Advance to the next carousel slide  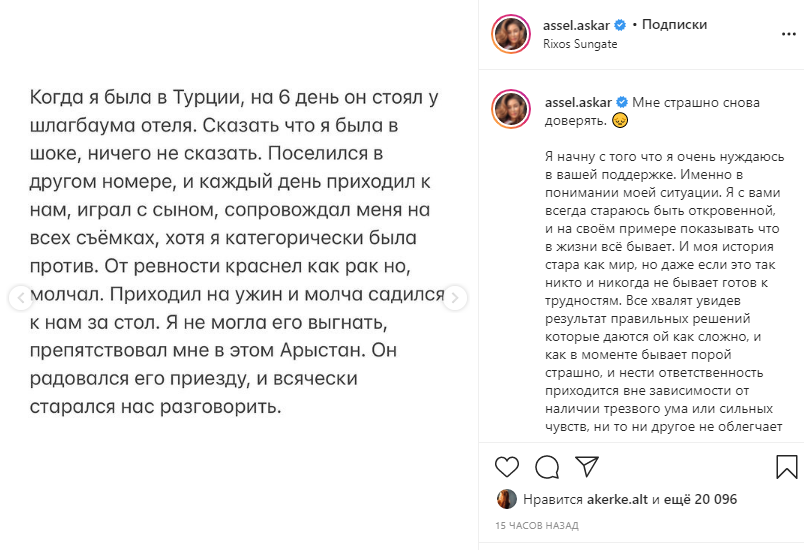pos(454,297)
